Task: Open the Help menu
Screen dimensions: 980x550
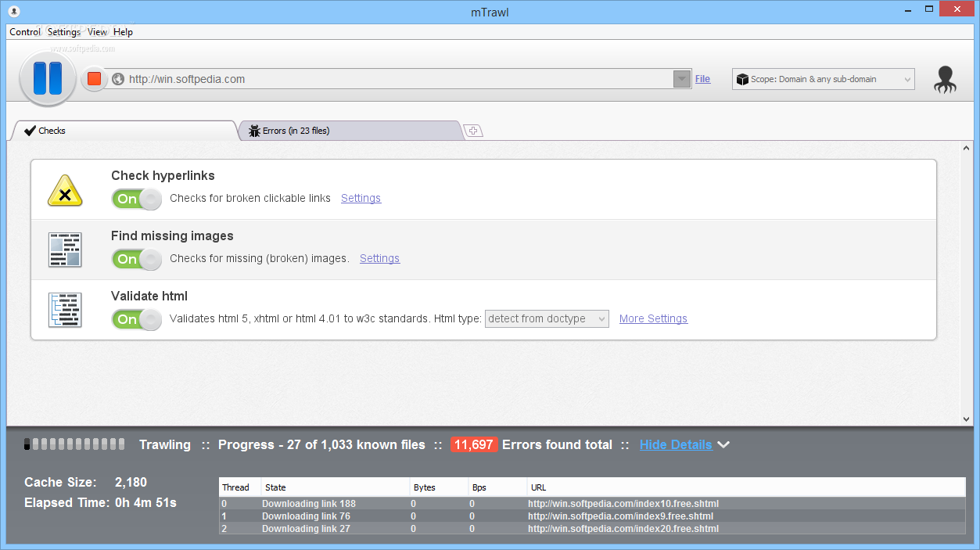Action: [123, 32]
